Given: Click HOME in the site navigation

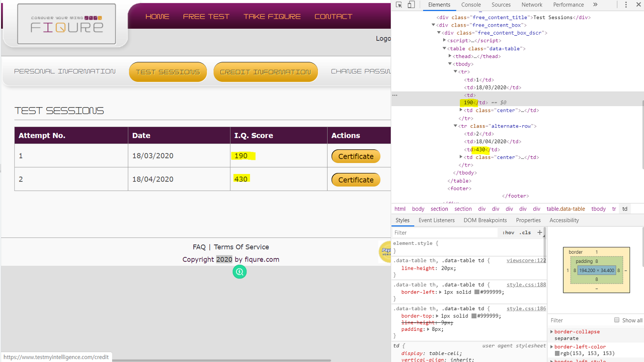Looking at the screenshot, I should click(157, 17).
